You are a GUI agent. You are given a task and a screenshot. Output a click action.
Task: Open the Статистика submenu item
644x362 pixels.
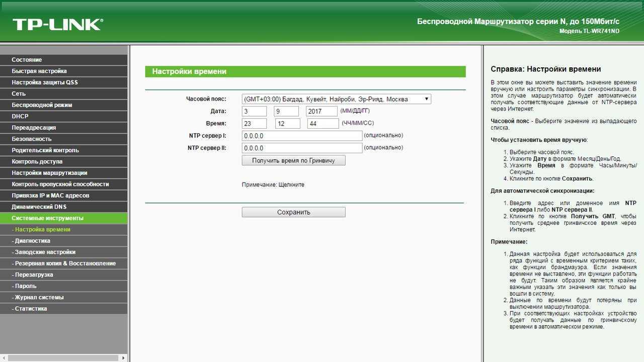[x=63, y=309]
